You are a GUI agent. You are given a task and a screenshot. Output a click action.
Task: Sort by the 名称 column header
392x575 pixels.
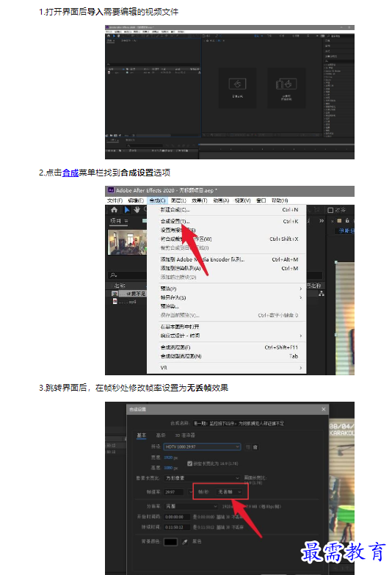coord(120,286)
